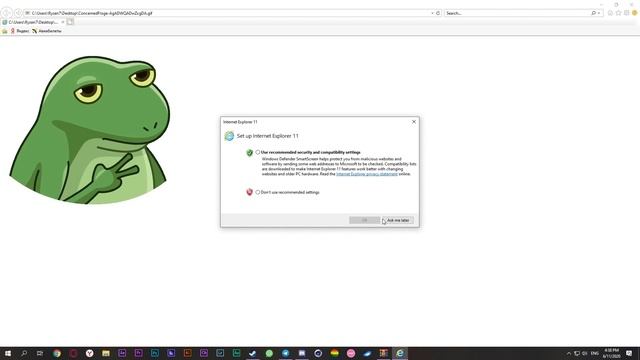The width and height of the screenshot is (640, 360).
Task: Close the Internet Explorer 11 setup dialog
Action: coord(413,122)
